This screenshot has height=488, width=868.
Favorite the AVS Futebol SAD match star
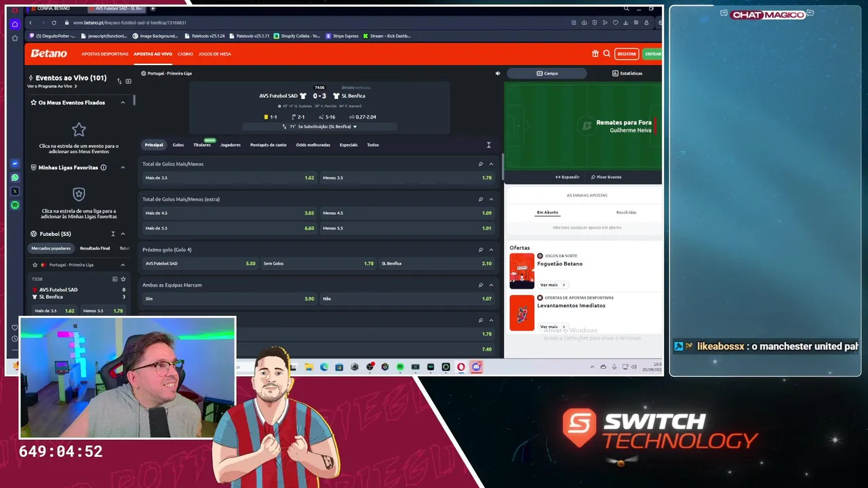[123, 279]
